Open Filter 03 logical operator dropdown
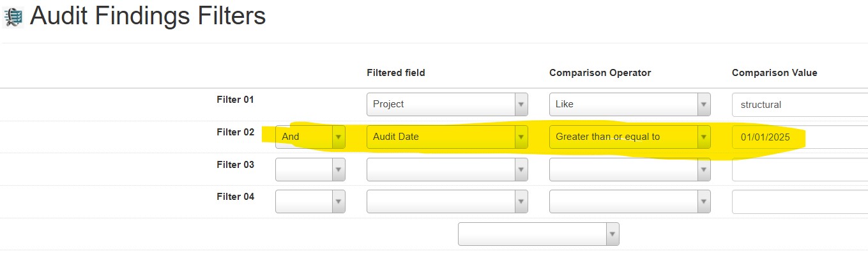Viewport: 868px width, 258px height. coord(310,169)
